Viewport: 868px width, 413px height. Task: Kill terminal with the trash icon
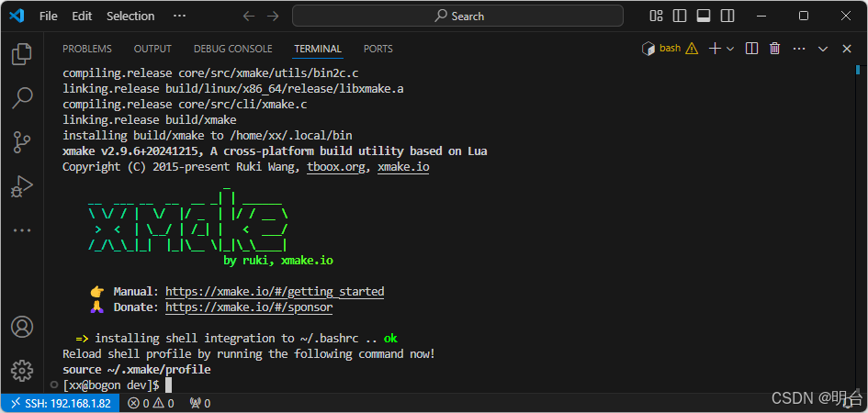click(775, 49)
